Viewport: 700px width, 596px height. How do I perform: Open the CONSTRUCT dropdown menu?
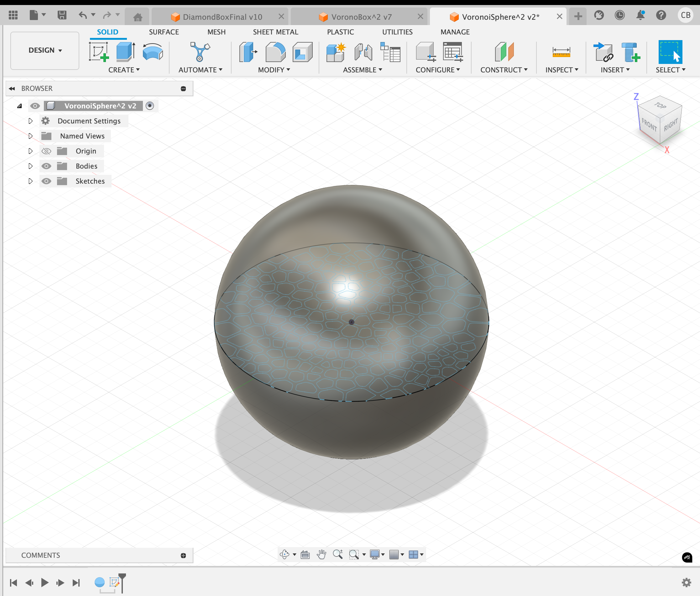pos(503,70)
